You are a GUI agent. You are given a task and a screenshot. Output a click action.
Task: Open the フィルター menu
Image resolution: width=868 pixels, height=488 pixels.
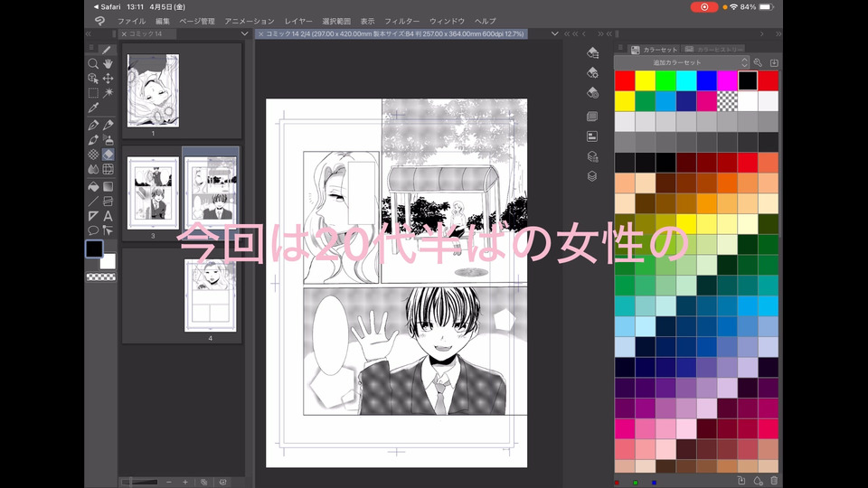[401, 21]
